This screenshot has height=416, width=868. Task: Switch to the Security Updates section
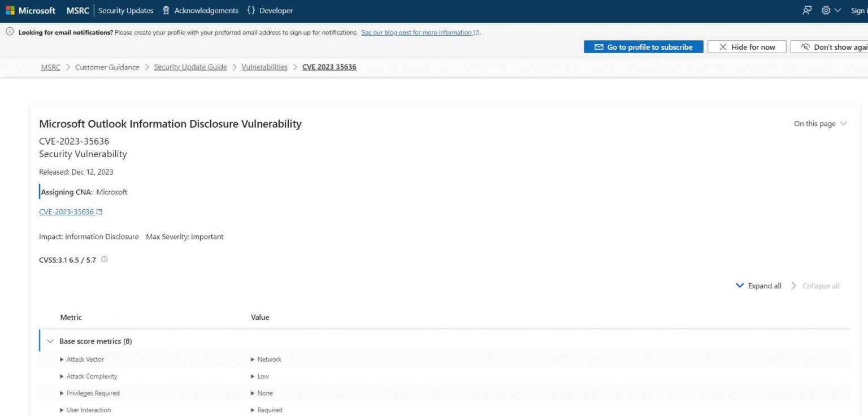125,10
